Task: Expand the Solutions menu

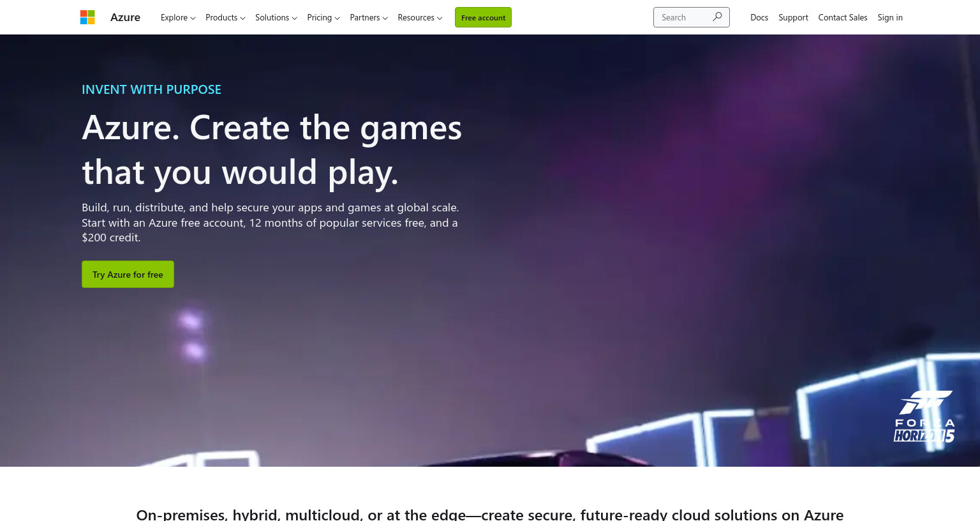Action: [x=276, y=17]
